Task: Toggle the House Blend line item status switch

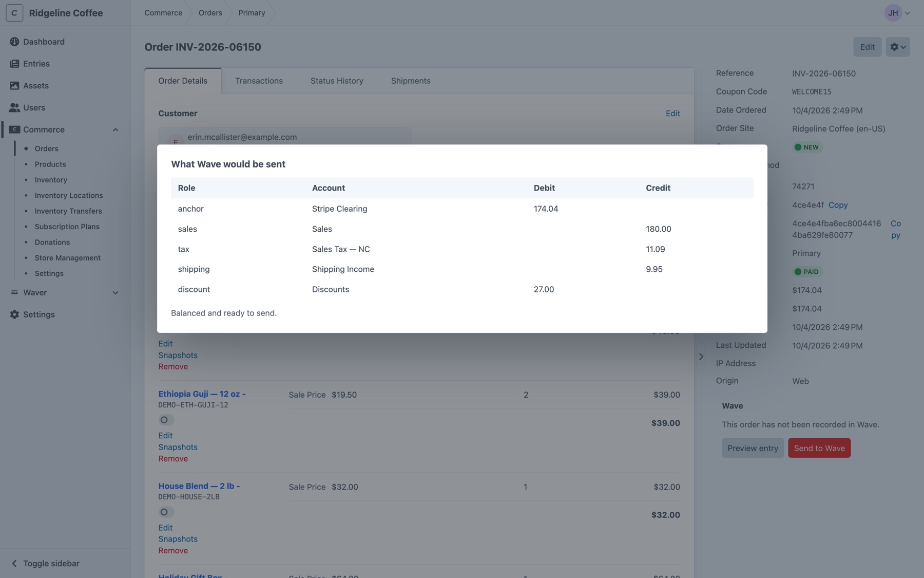Action: [x=166, y=512]
